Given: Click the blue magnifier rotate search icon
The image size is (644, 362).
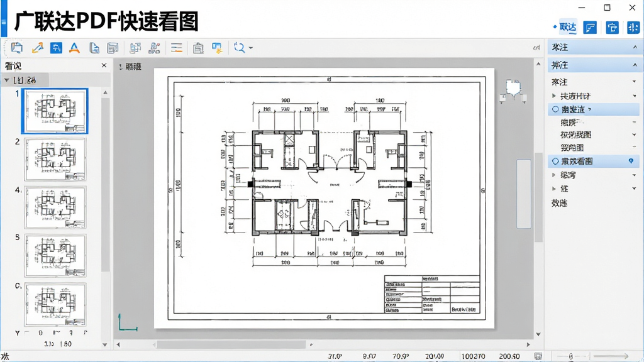Looking at the screenshot, I should click(x=240, y=48).
